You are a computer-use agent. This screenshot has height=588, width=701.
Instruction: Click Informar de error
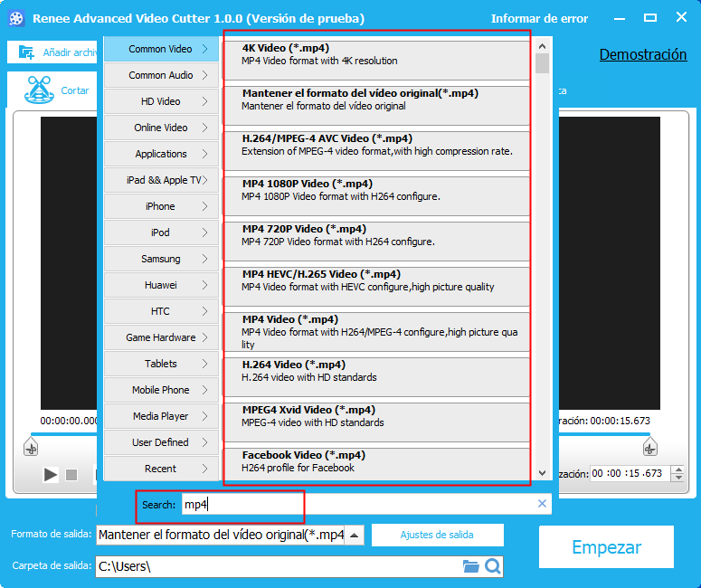click(x=539, y=19)
